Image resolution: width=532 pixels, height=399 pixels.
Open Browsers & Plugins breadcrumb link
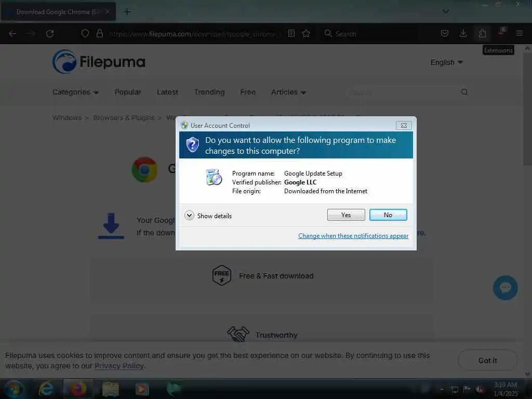[124, 118]
